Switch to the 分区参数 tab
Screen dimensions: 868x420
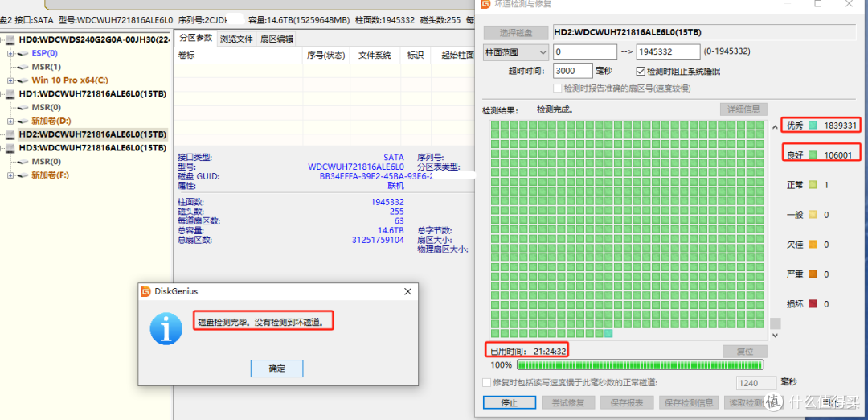[196, 38]
